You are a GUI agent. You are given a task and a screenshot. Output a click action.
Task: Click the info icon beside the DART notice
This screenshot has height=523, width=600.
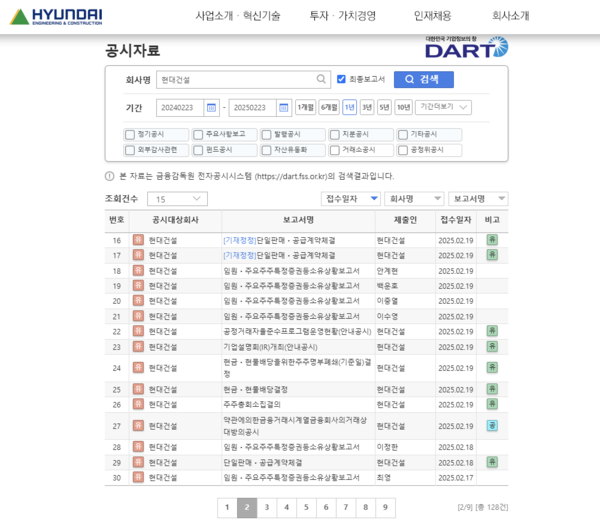point(109,176)
